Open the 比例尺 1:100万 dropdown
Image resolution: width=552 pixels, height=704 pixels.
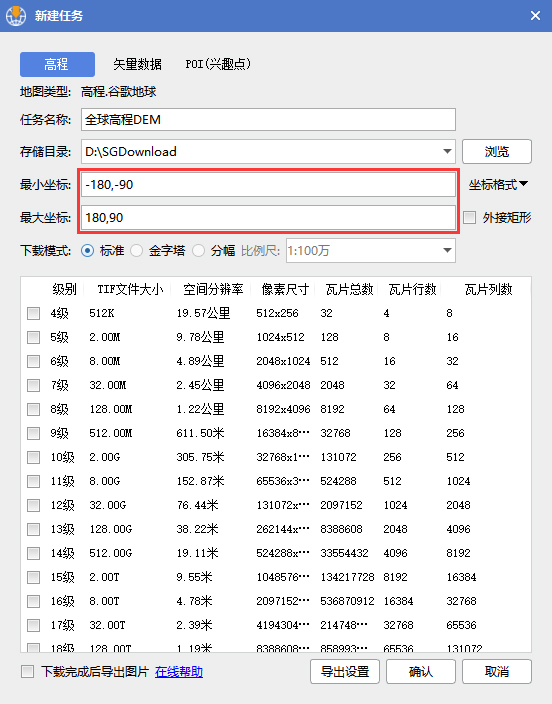point(371,251)
